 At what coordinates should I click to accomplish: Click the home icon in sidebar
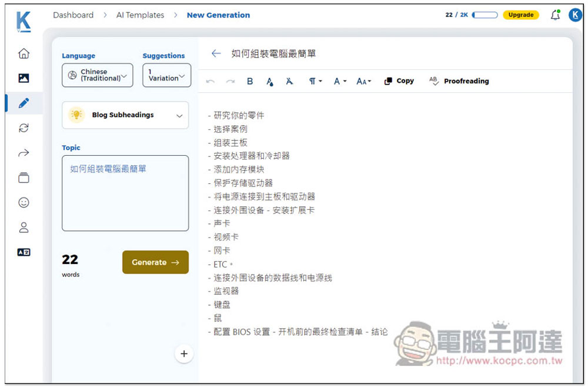tap(24, 53)
